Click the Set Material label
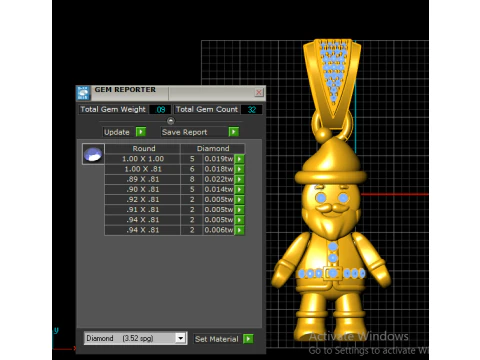Image resolution: width=480 pixels, height=360 pixels. 217,339
